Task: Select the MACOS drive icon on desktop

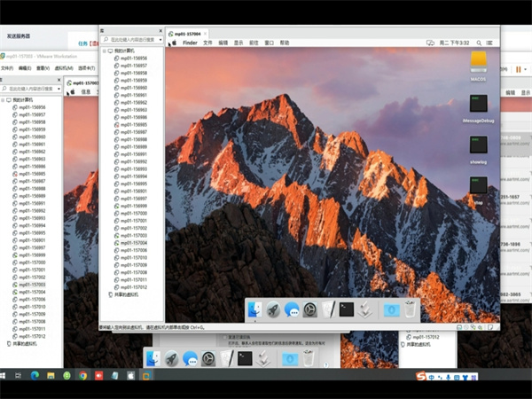Action: tap(479, 61)
